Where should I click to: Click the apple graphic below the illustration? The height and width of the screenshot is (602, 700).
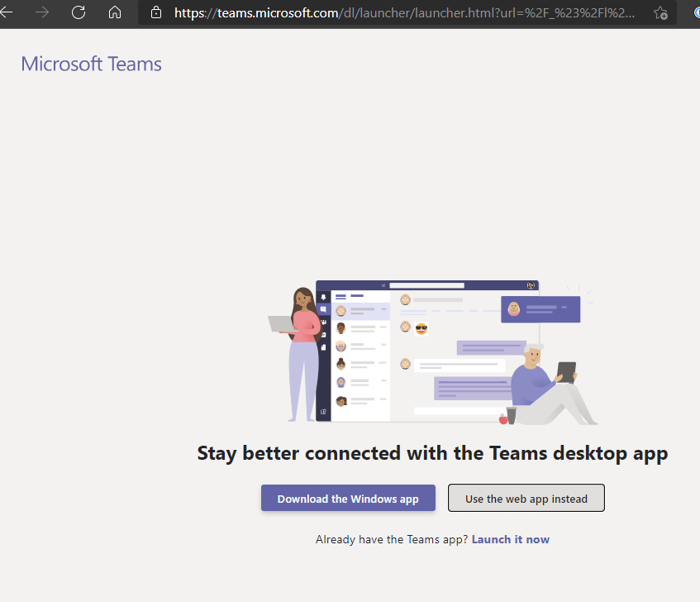[501, 419]
